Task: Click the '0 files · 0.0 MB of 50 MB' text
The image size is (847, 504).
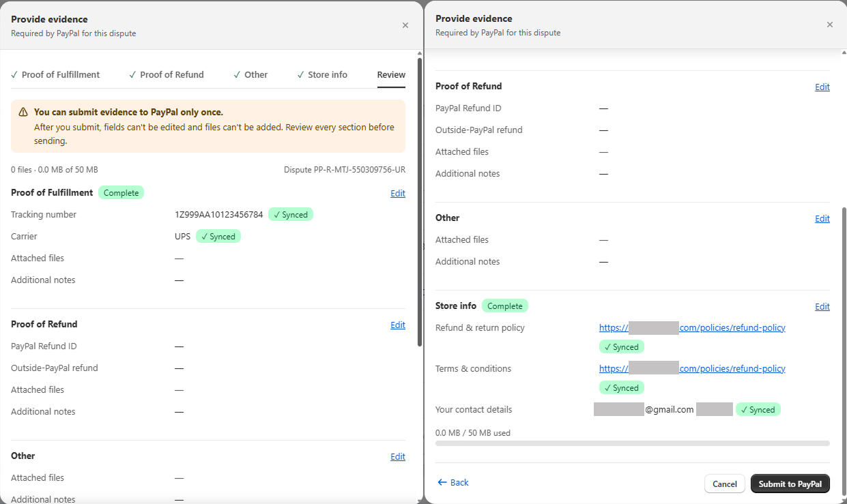Action: (55, 169)
